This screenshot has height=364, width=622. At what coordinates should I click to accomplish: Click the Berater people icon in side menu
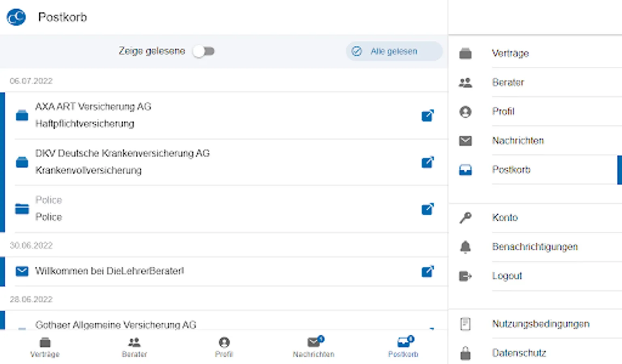(465, 83)
